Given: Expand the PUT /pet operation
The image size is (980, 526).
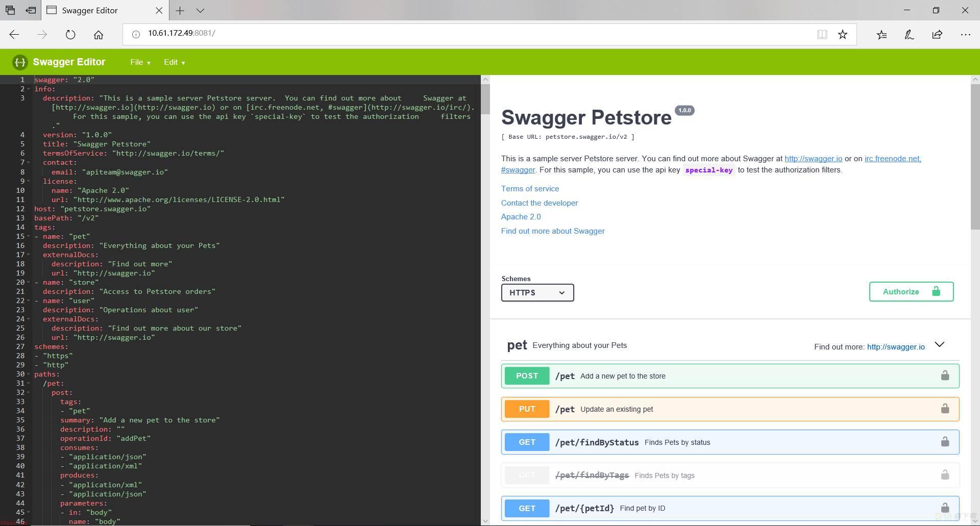Looking at the screenshot, I should point(730,409).
